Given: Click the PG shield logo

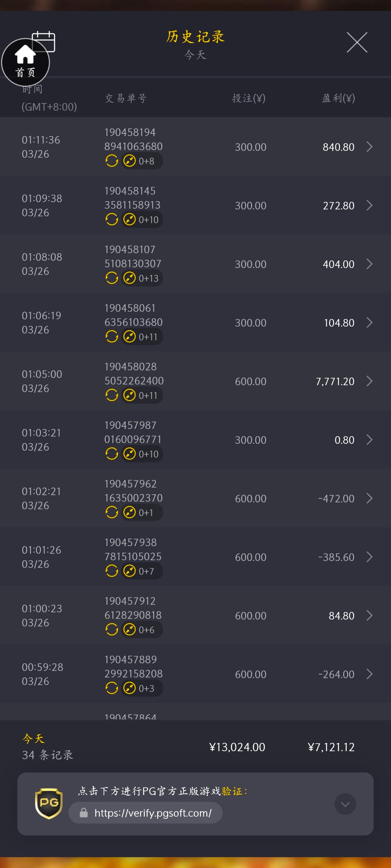Looking at the screenshot, I should 49,804.
